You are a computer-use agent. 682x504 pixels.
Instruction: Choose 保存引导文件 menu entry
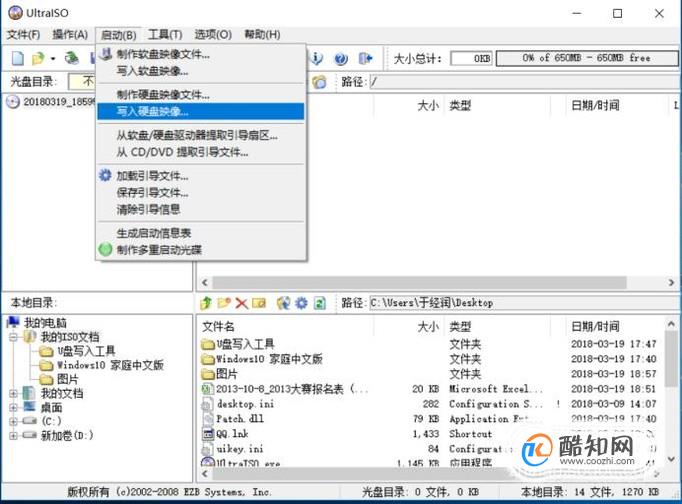click(x=201, y=193)
